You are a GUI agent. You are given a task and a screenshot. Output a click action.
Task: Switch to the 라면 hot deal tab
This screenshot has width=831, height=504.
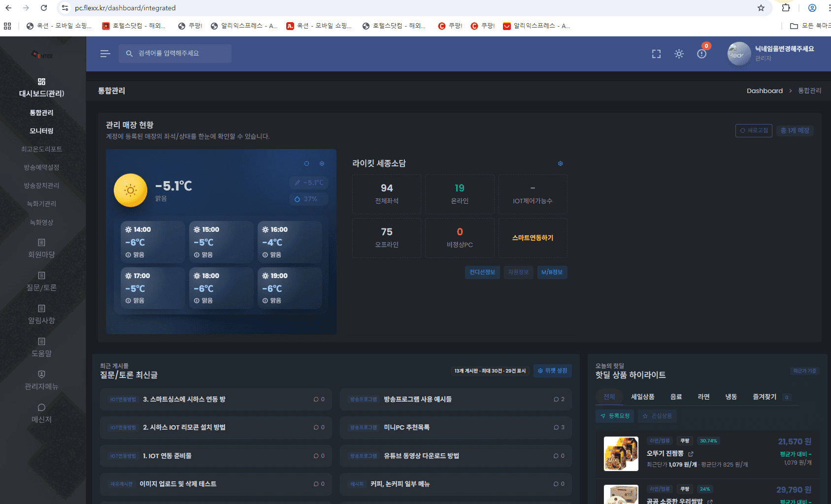point(703,397)
